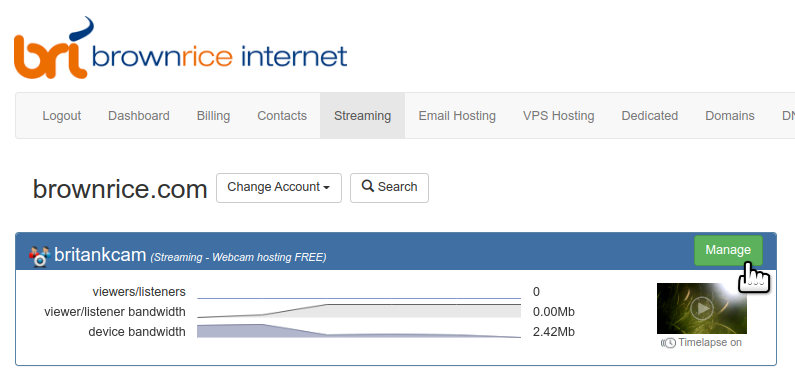Click the 2.42Mb device bandwidth value
Viewport: 795px width, 376px height.
pyautogui.click(x=554, y=332)
